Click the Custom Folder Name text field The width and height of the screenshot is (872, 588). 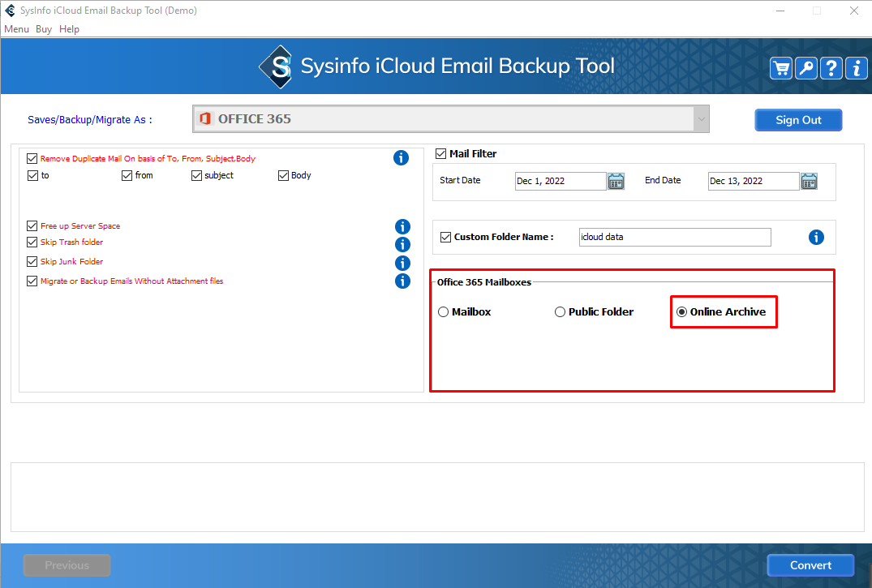tap(674, 237)
